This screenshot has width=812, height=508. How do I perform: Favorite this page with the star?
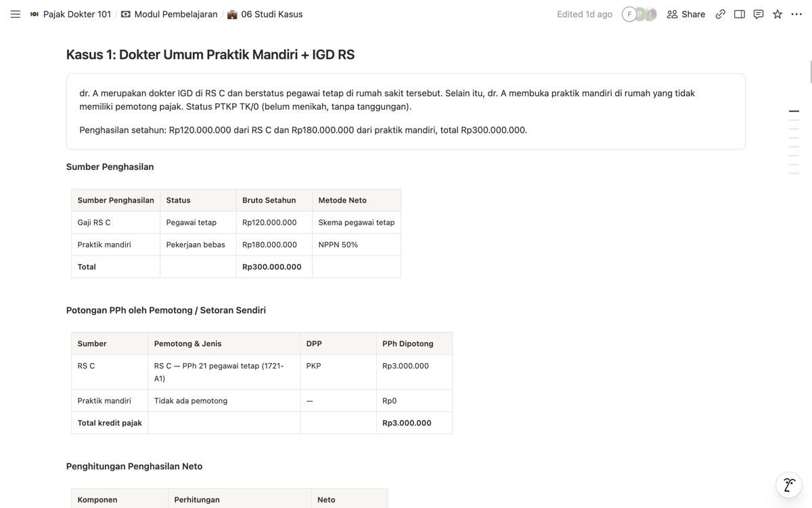pyautogui.click(x=777, y=14)
